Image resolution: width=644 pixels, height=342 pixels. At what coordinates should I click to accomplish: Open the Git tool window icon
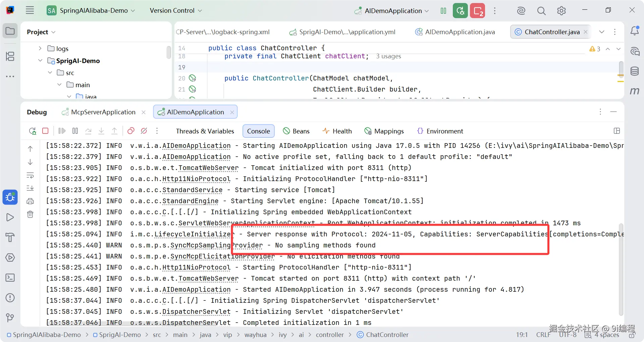[x=10, y=318]
